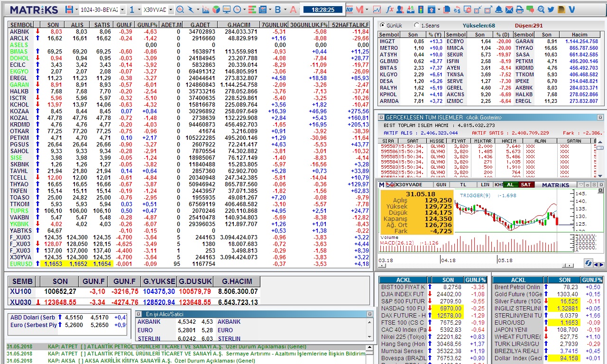Sort by 52HAFTALIK.F% column header
This screenshot has width=607, height=364.
click(350, 25)
